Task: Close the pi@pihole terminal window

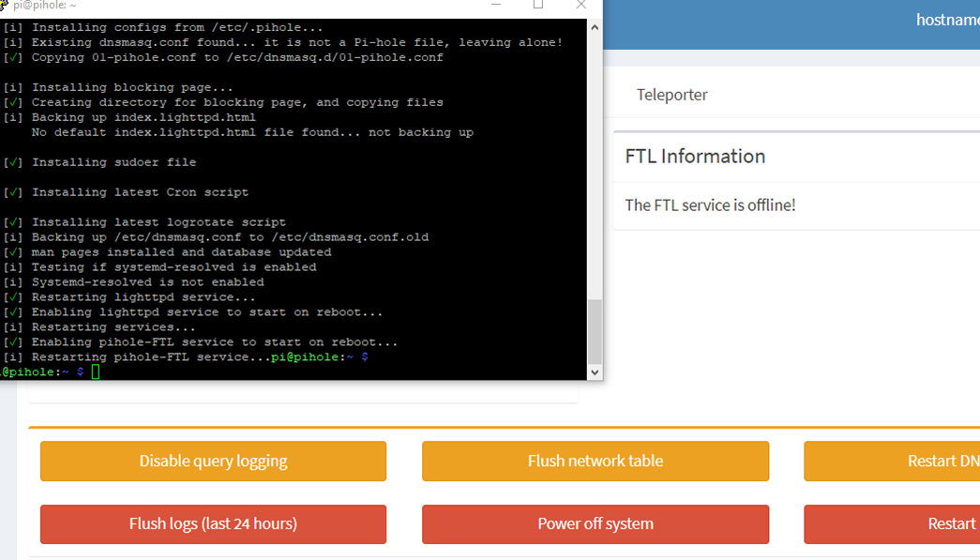Action: pos(580,5)
